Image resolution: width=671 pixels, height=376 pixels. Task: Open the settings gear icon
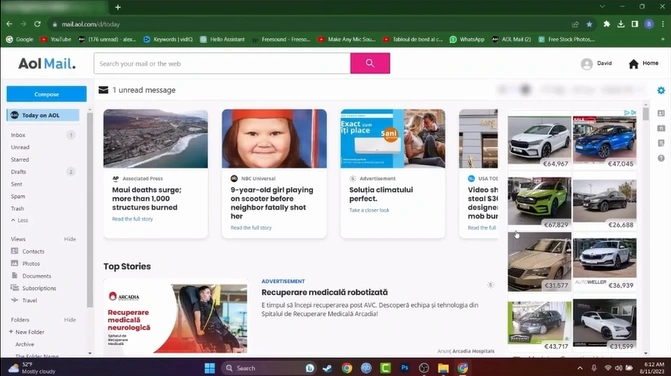(x=661, y=90)
